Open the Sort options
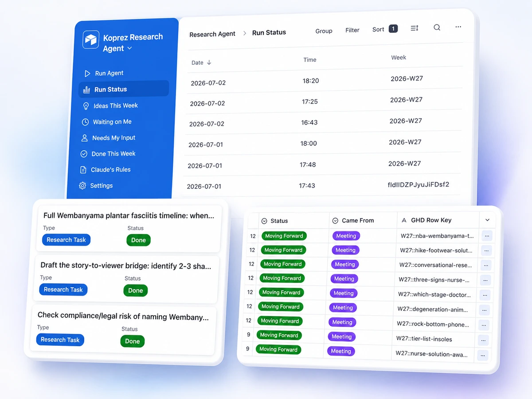 pos(378,29)
